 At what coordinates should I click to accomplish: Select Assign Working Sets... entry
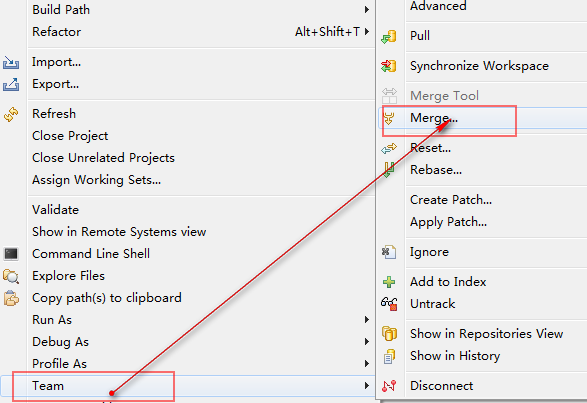tap(97, 180)
